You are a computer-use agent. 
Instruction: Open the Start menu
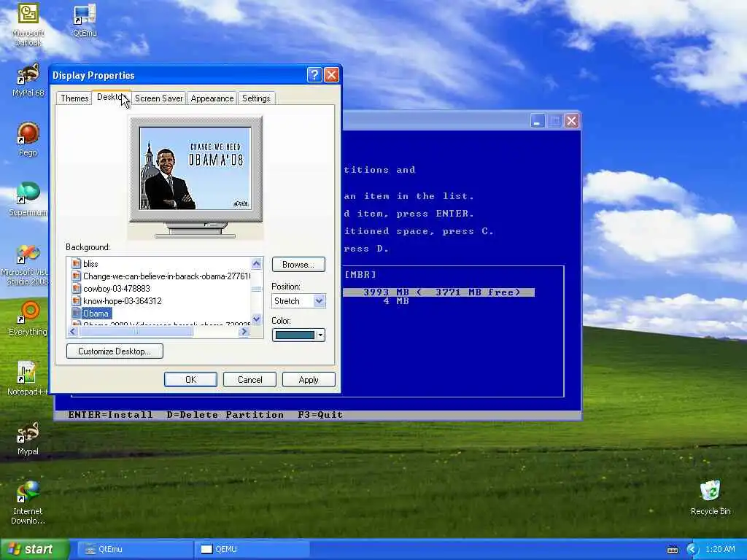35,549
